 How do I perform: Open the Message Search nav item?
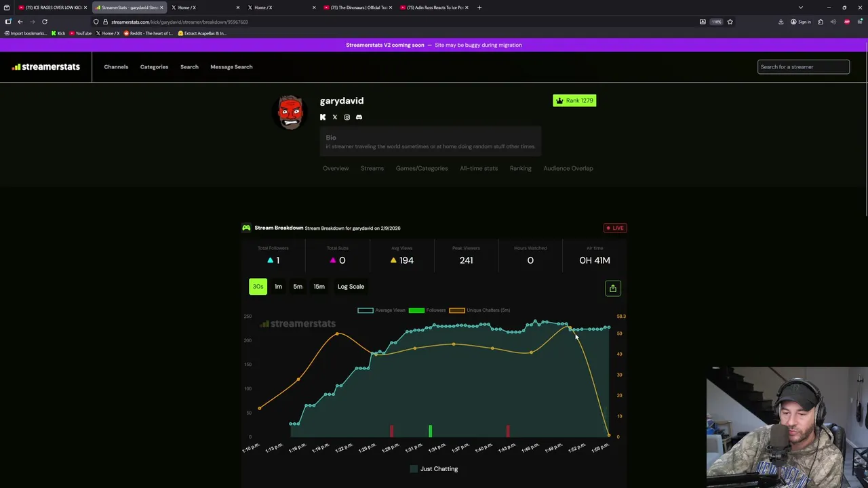[x=231, y=67]
